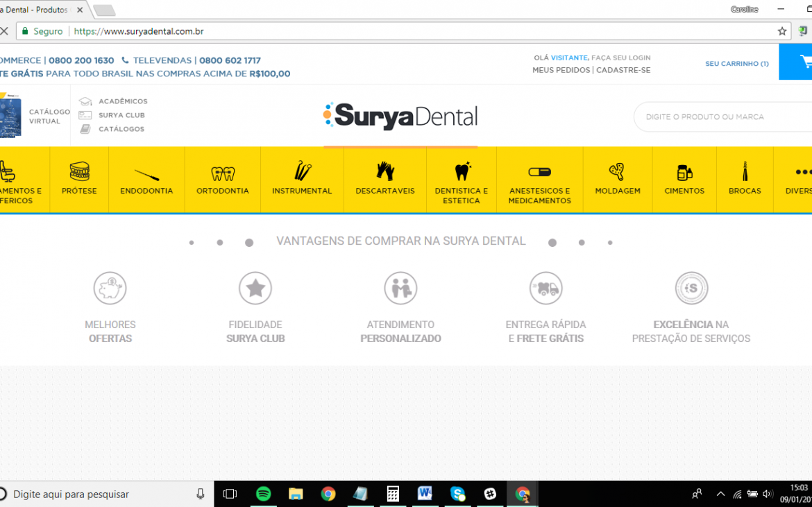Screen dimensions: 812x507
Task: Click the Entrega Rápida truck icon
Action: pos(545,288)
